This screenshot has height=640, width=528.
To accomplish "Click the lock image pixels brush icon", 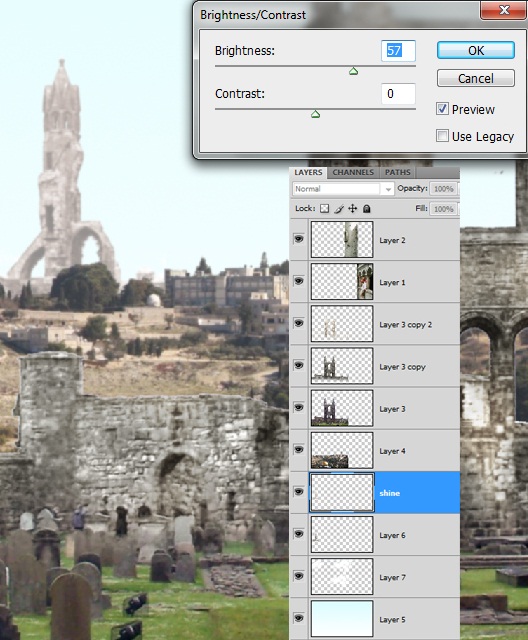I will [339, 209].
